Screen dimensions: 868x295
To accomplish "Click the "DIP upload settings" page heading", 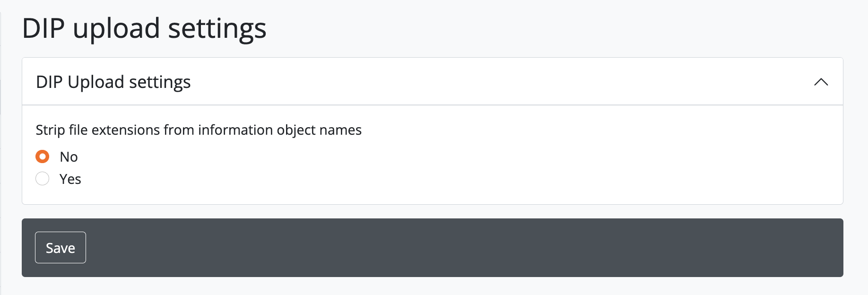I will (x=144, y=28).
